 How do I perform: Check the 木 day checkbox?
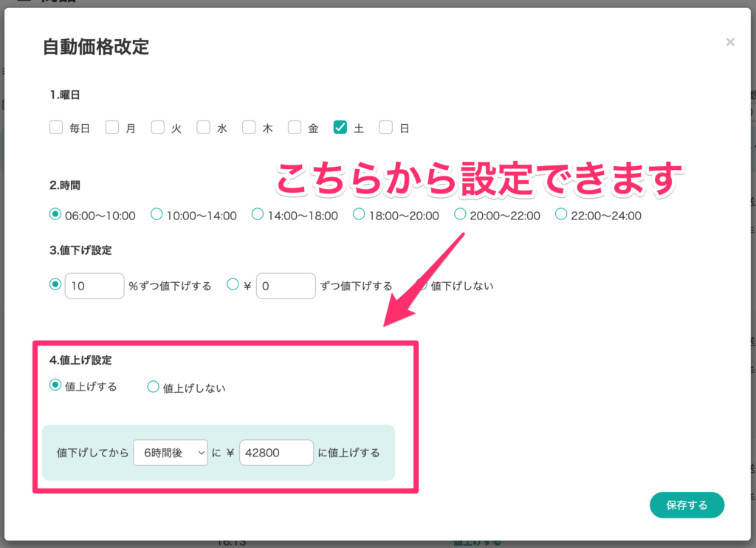point(249,127)
